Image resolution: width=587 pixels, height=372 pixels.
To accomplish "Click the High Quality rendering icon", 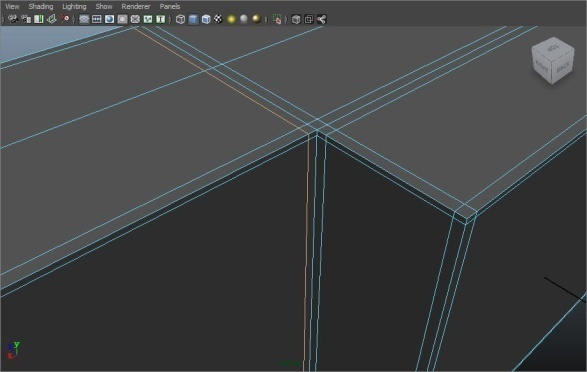I will 256,19.
